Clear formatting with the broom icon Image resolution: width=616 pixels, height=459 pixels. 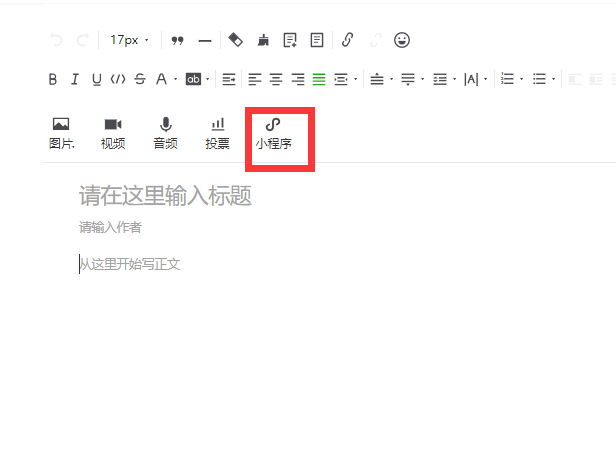click(x=263, y=40)
